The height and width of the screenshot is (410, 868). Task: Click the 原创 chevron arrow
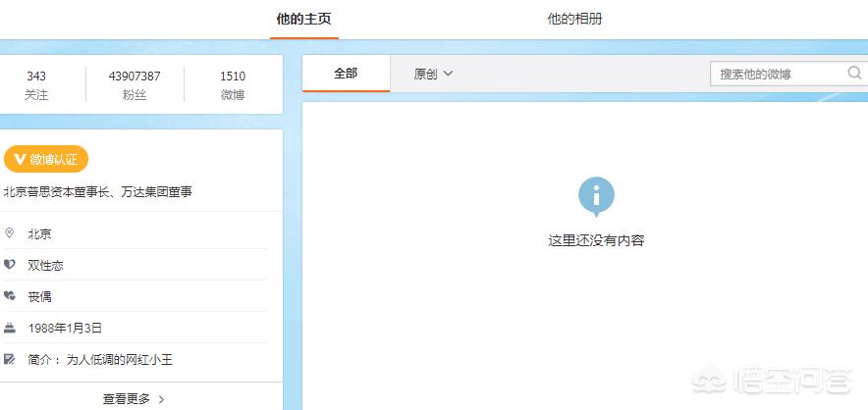(448, 74)
